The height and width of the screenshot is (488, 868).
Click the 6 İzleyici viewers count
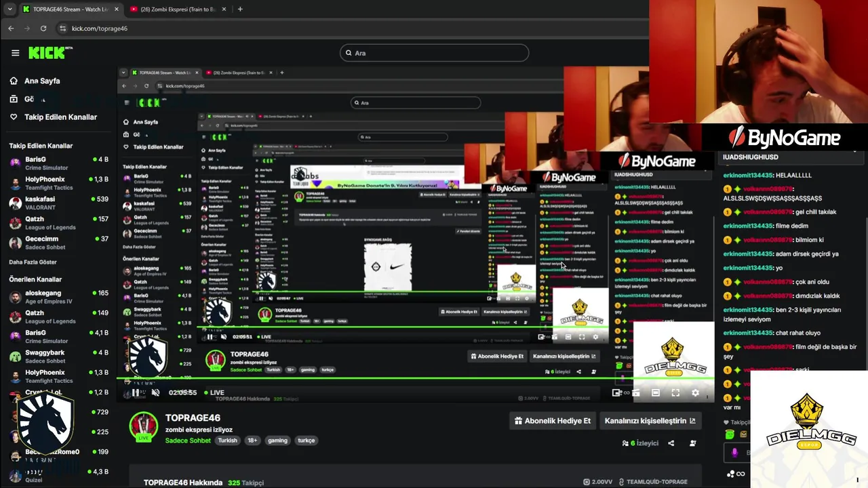click(640, 443)
